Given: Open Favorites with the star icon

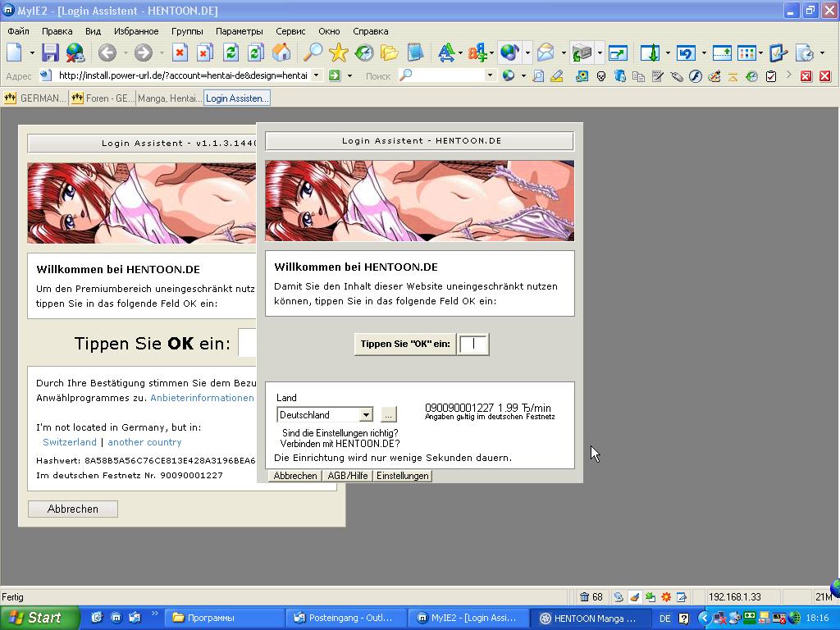Looking at the screenshot, I should tap(339, 52).
